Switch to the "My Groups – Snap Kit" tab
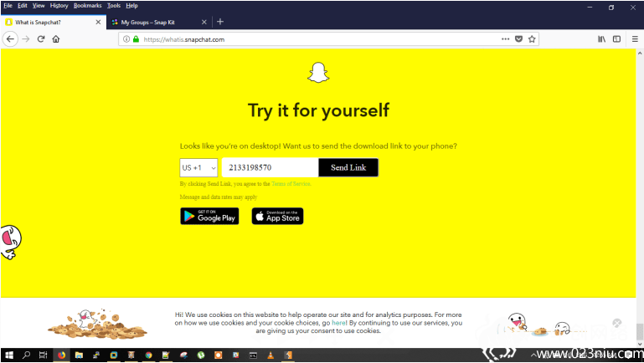644x363 pixels. pos(159,22)
